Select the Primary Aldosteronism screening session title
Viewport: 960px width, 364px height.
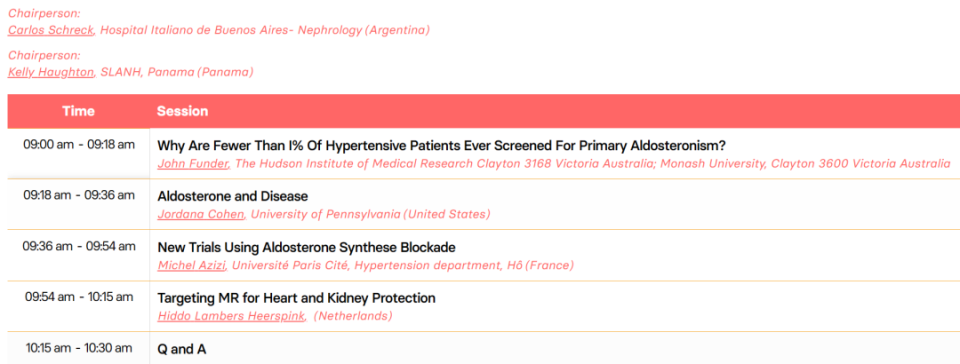(x=441, y=146)
